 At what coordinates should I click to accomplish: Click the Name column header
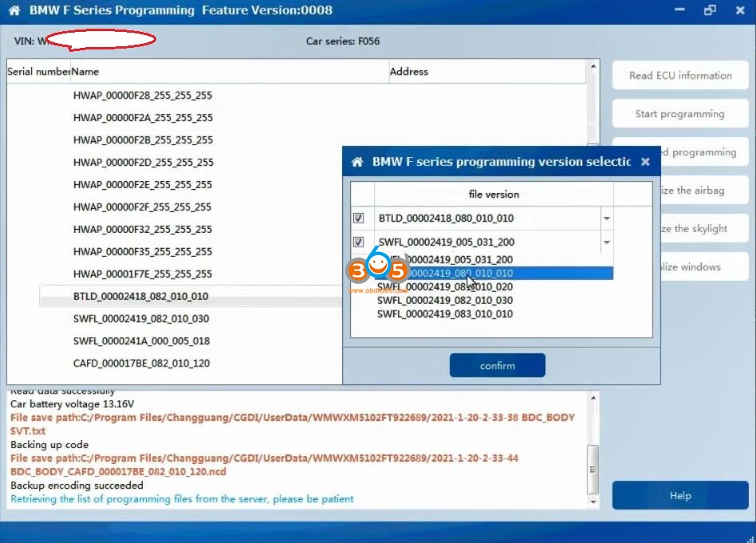pos(230,72)
